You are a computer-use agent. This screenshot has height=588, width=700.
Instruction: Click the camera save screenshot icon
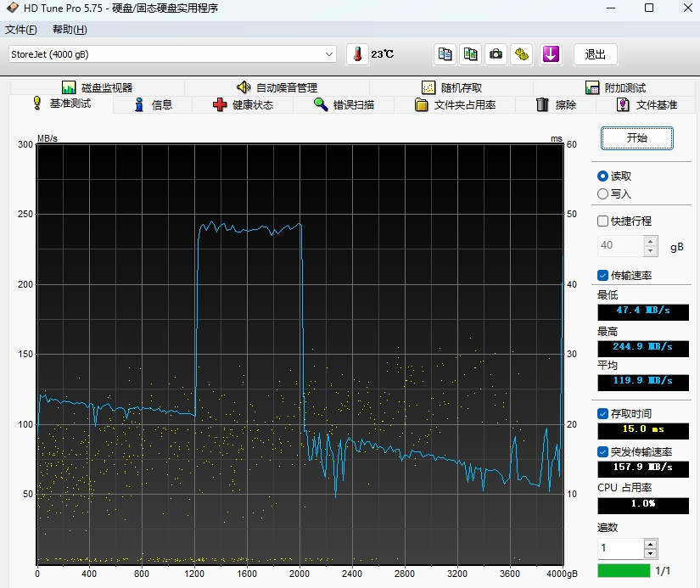point(496,54)
